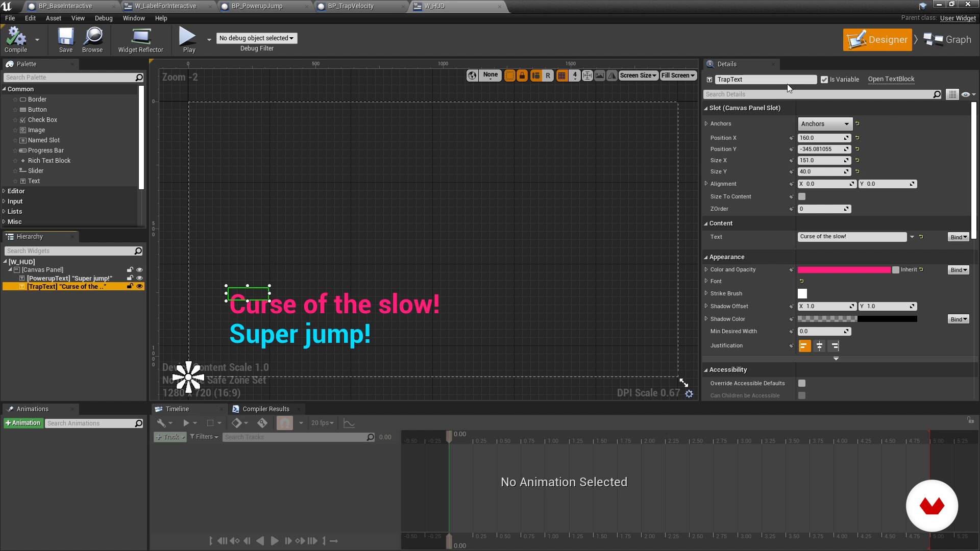
Task: Click the Open TextBlock link
Action: click(x=891, y=79)
